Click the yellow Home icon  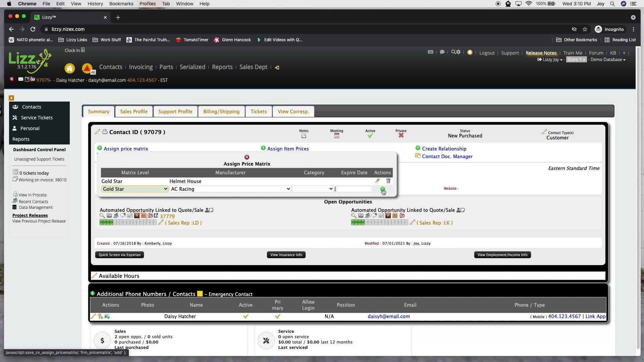click(x=69, y=68)
